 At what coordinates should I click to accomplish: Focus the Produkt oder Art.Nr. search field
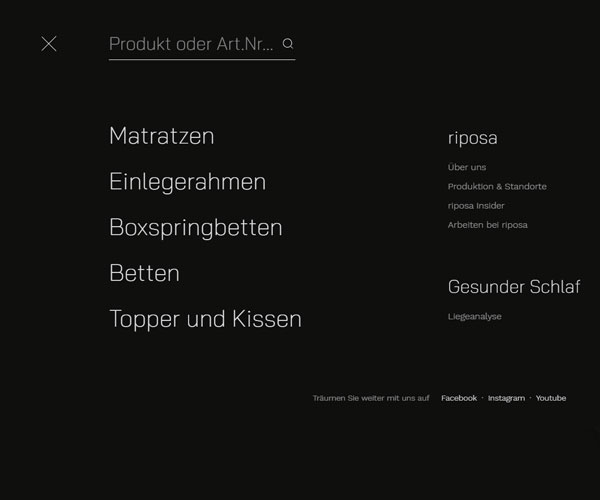[x=190, y=44]
